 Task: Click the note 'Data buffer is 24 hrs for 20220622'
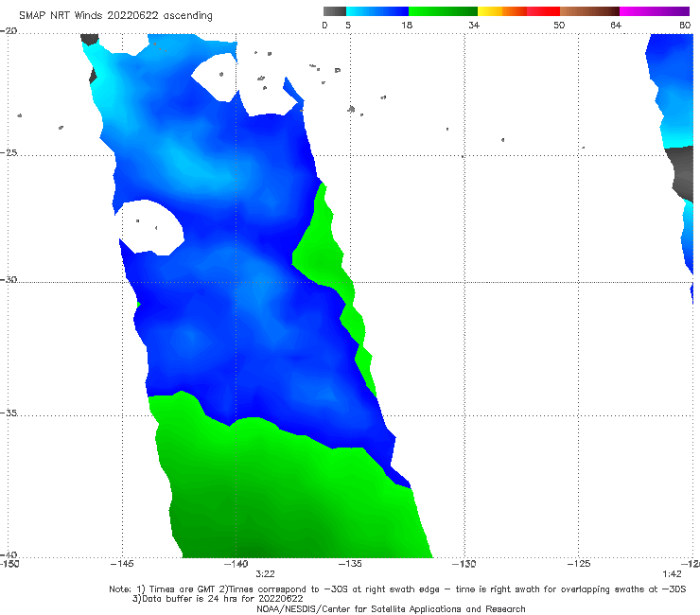218,599
